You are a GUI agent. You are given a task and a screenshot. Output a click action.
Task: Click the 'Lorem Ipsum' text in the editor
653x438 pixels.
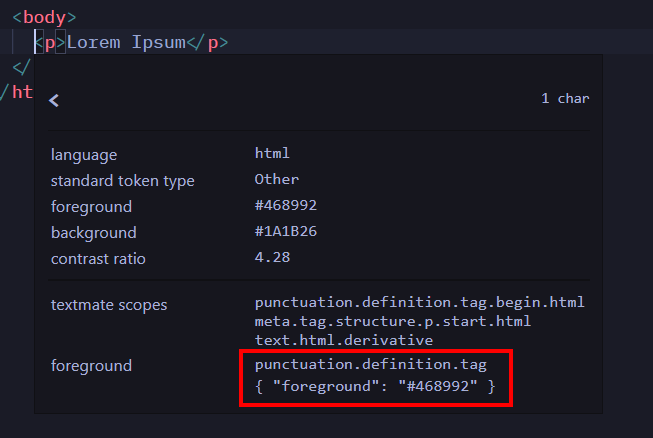(x=126, y=42)
